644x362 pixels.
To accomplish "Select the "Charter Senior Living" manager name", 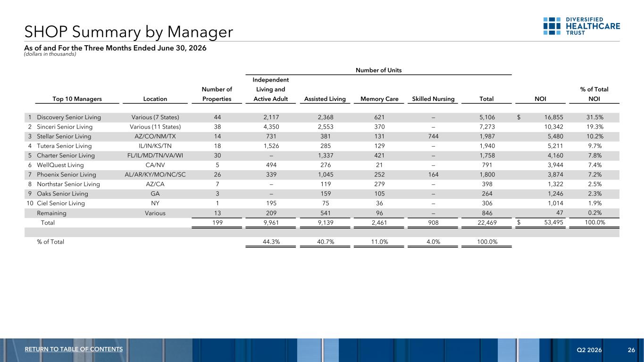I will 66,155.
